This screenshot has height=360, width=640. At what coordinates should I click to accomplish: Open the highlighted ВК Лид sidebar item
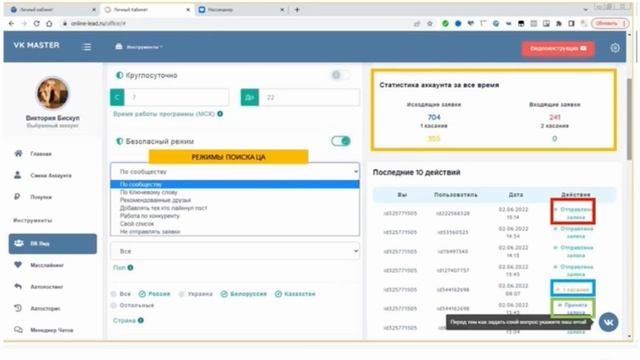click(53, 244)
